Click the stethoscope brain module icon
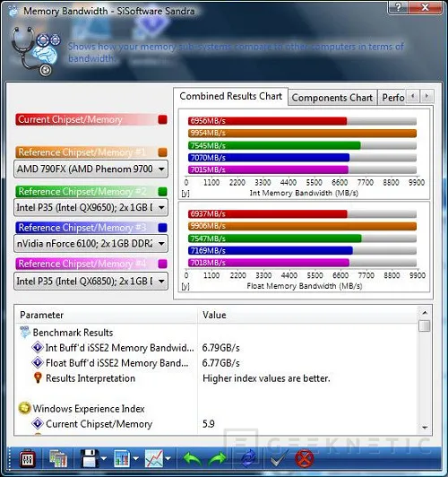The width and height of the screenshot is (448, 477). coord(36,51)
